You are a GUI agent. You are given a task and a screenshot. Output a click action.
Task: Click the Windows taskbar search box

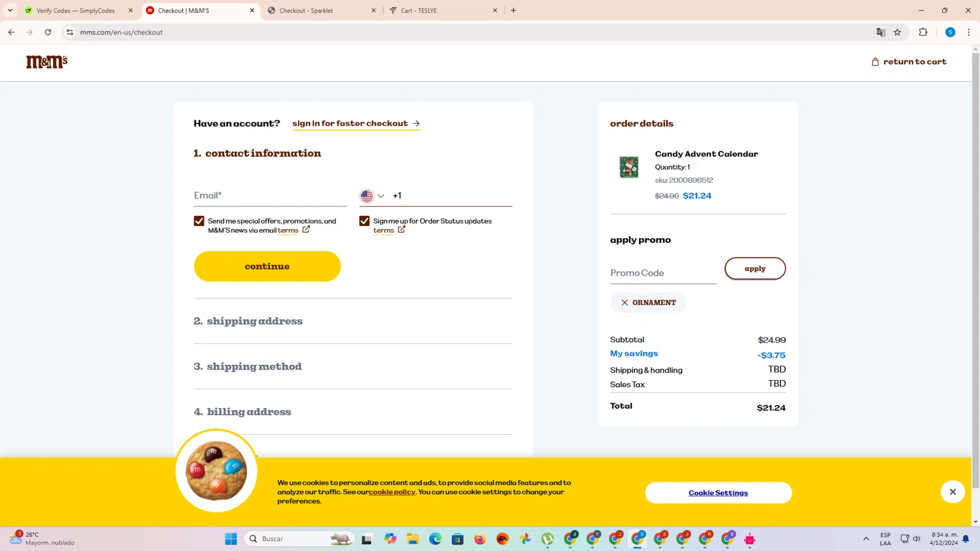(x=299, y=539)
